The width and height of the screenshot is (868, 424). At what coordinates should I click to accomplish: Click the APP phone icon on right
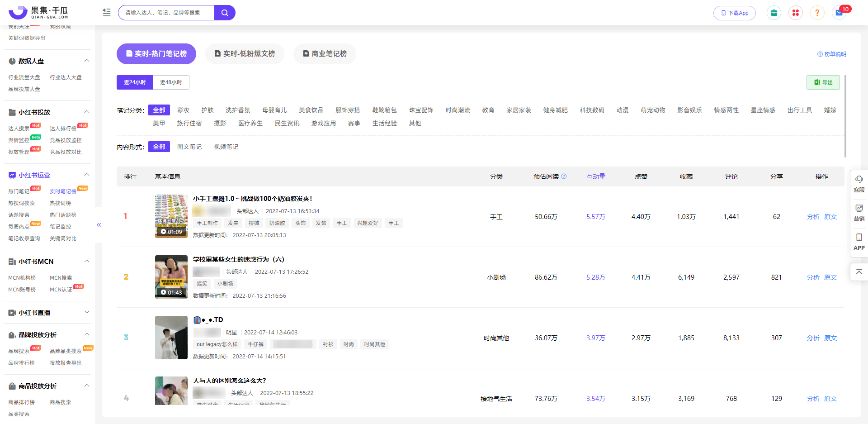(859, 237)
